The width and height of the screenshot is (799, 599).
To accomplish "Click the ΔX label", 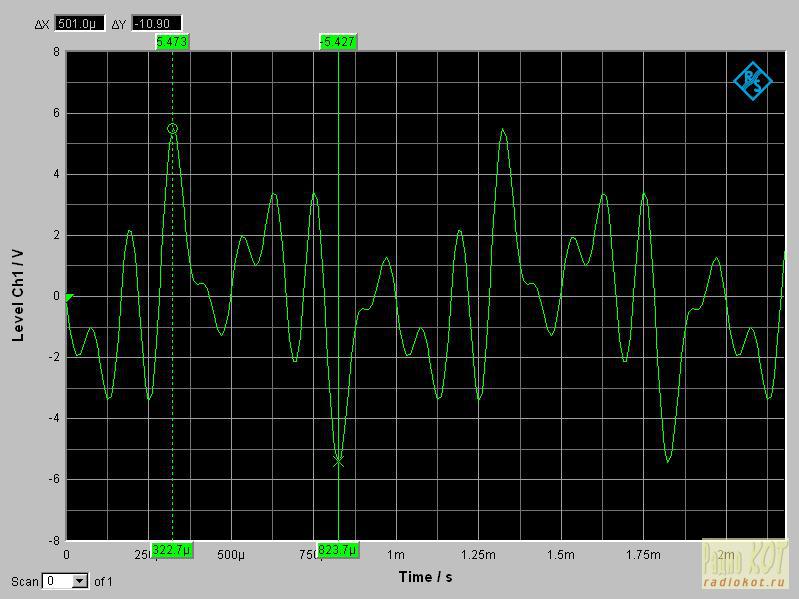I will point(42,24).
